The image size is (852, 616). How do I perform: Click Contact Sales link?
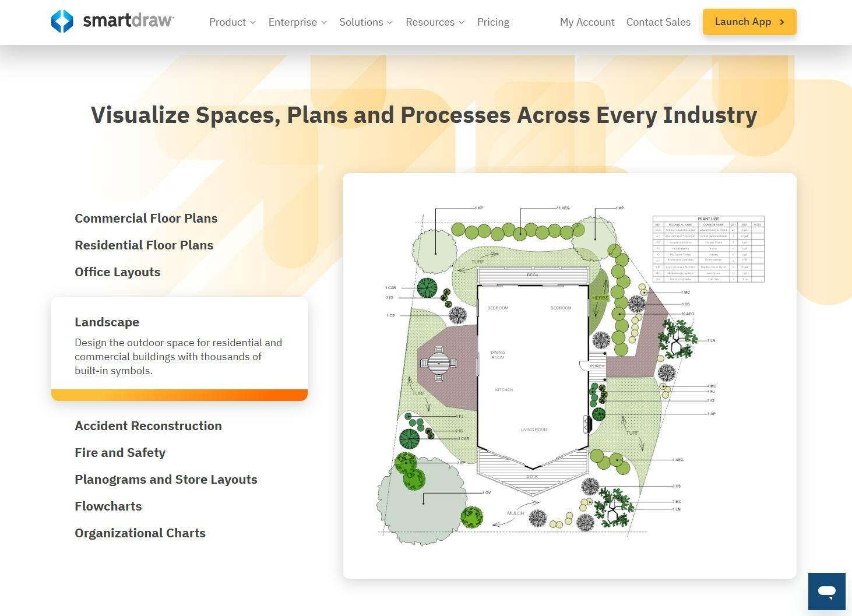click(658, 22)
